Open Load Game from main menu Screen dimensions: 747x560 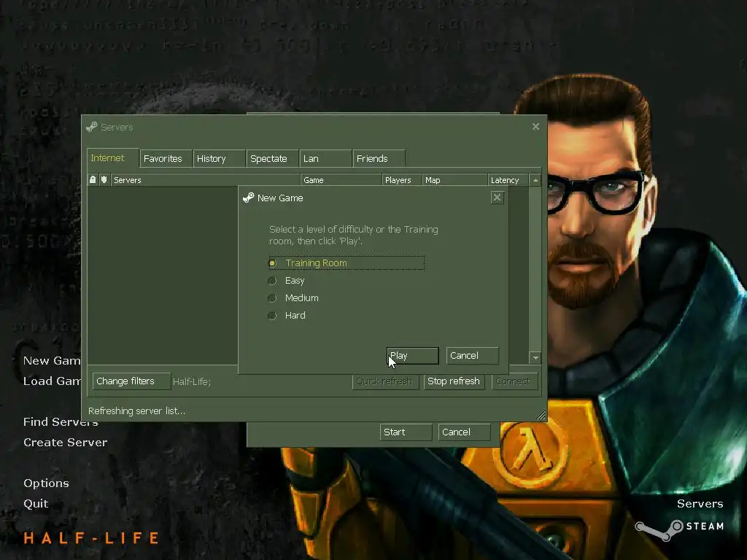tap(52, 381)
